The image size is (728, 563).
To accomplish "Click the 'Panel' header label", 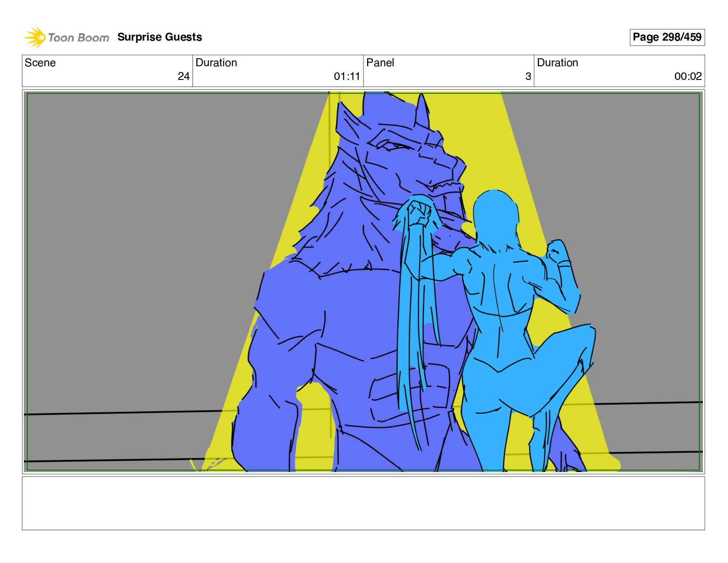I will (380, 63).
